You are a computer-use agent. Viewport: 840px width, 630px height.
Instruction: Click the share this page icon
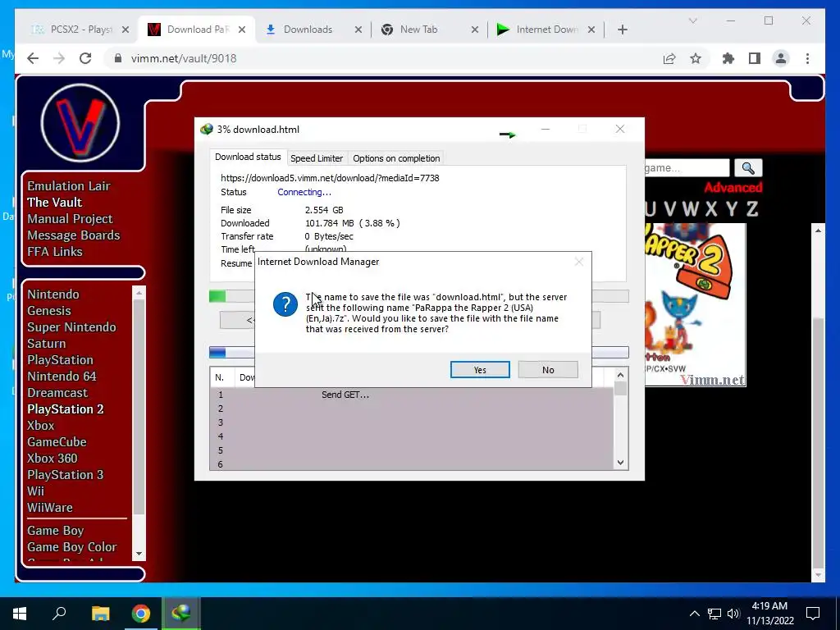tap(669, 58)
